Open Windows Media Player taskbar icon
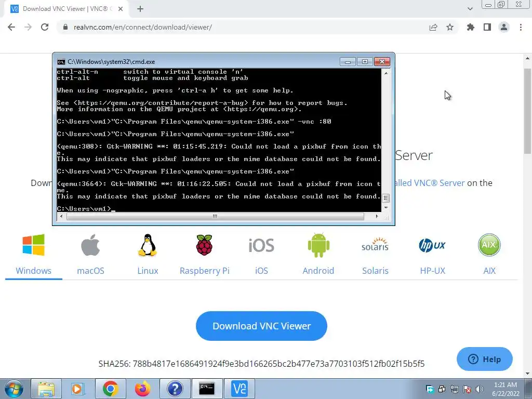 tap(78, 389)
